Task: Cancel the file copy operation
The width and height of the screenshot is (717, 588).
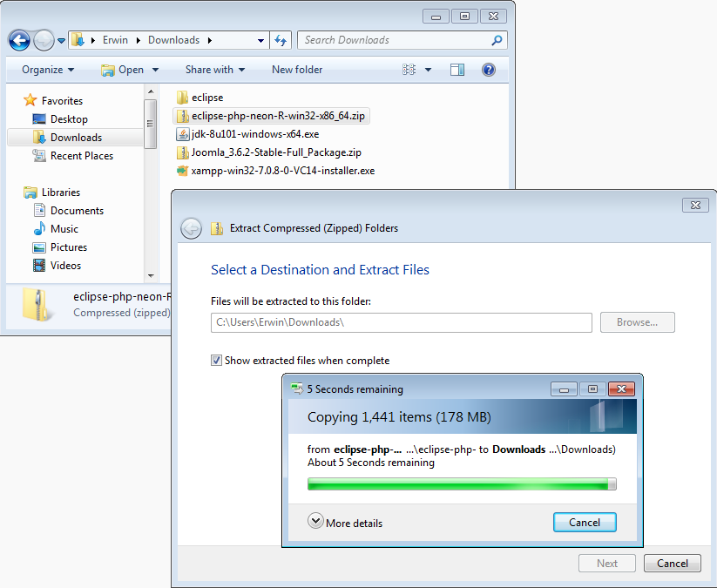Action: 585,522
